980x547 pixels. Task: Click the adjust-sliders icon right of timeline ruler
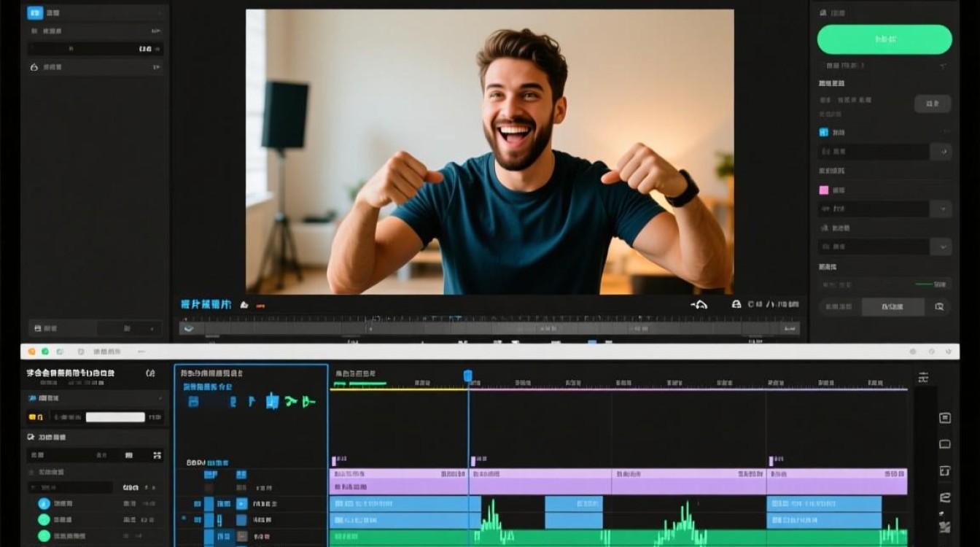click(923, 378)
